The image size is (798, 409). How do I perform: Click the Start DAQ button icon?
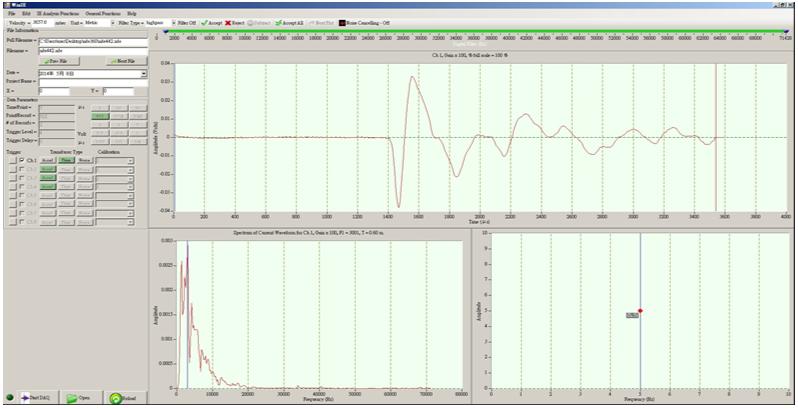point(23,398)
